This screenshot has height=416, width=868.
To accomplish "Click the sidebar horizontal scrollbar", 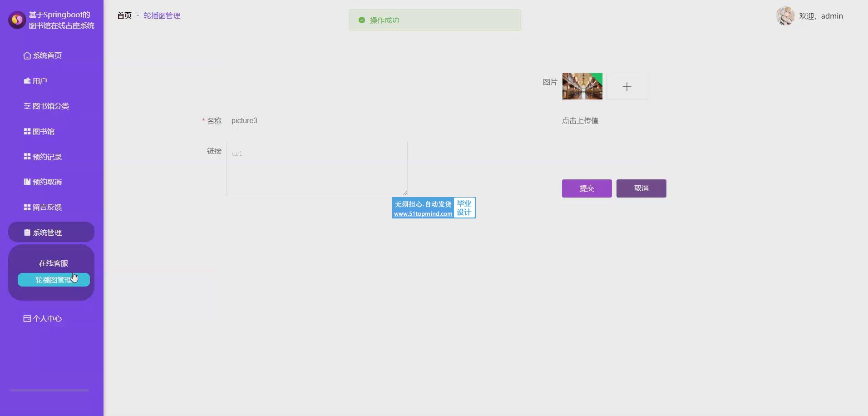I will tap(49, 390).
